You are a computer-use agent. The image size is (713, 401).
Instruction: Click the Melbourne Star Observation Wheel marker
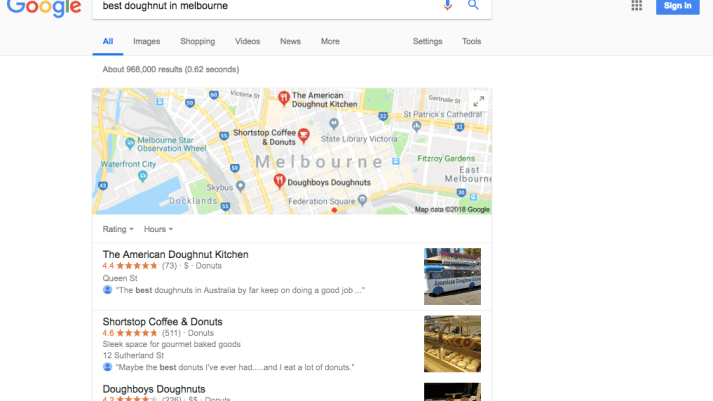tap(130, 144)
